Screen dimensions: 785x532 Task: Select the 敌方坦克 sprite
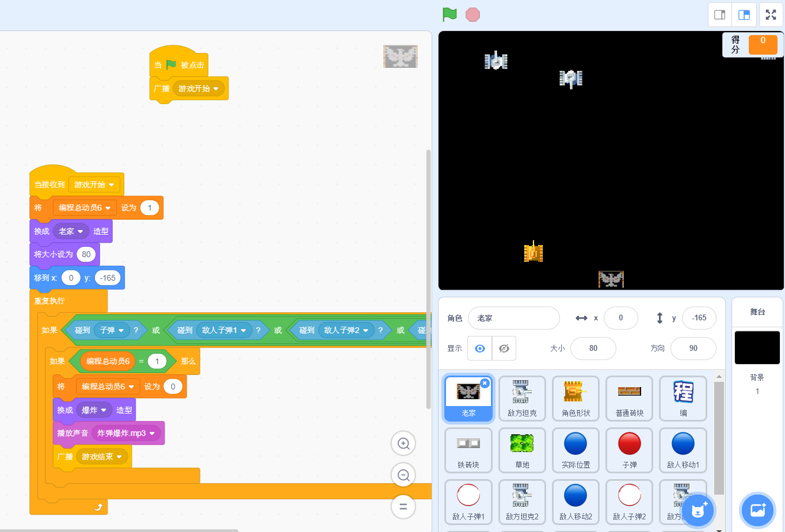pyautogui.click(x=522, y=398)
